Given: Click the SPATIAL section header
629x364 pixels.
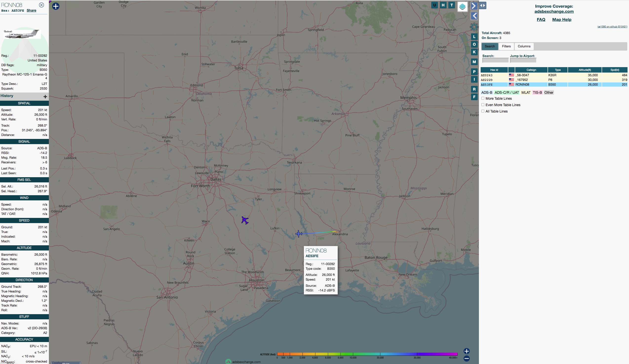Looking at the screenshot, I should click(x=24, y=103).
